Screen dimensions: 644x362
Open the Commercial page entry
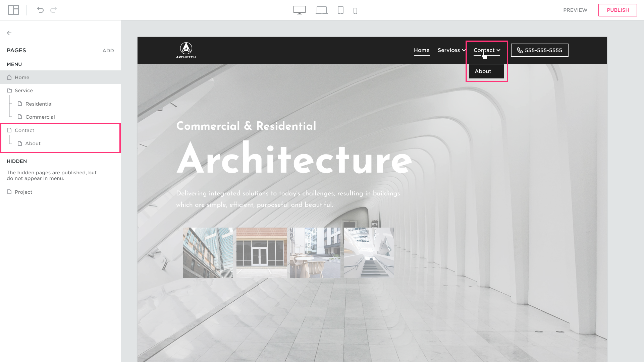[60, 117]
